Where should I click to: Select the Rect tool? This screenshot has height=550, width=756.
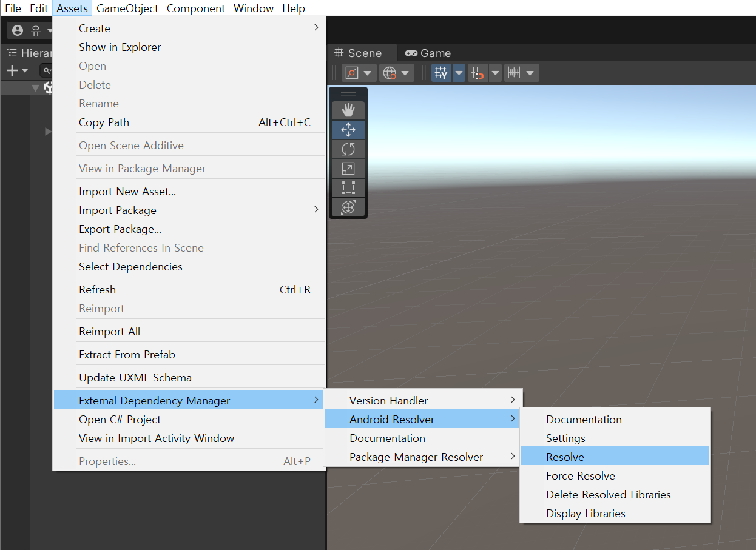(x=348, y=188)
